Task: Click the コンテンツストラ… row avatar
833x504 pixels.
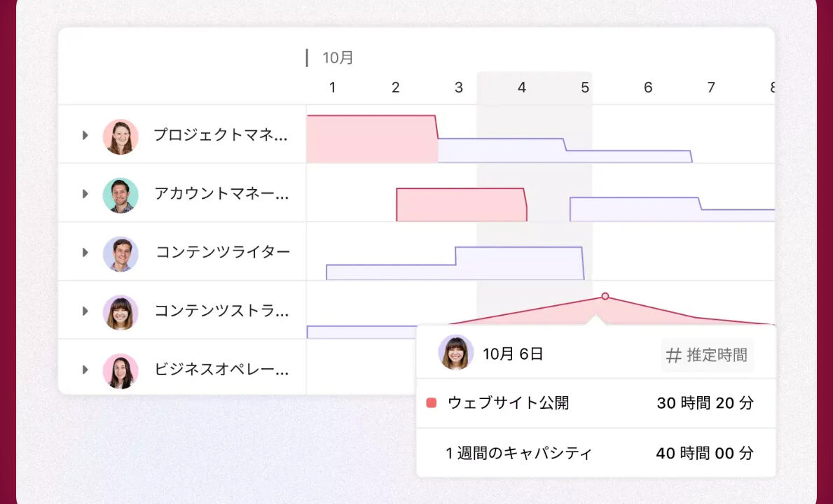Action: (x=121, y=311)
